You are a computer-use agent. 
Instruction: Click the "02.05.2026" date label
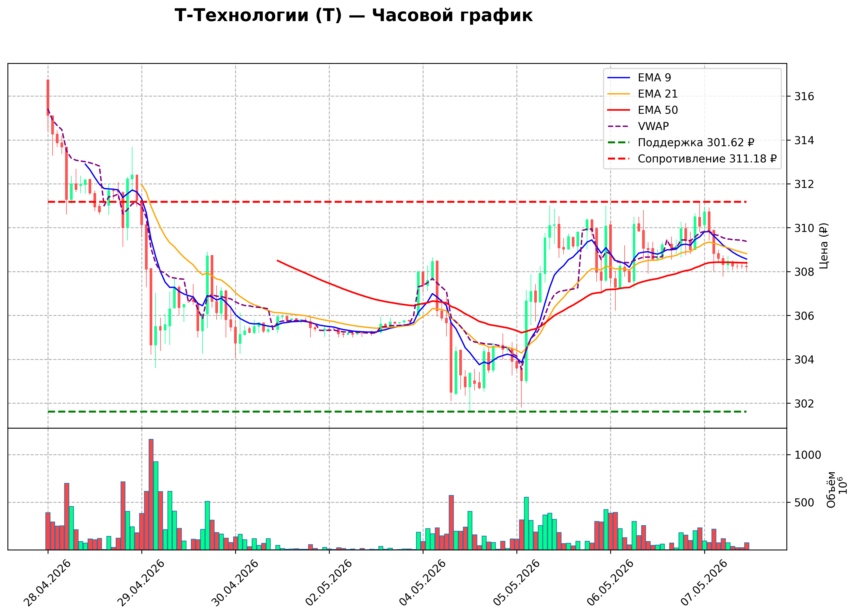pyautogui.click(x=328, y=583)
